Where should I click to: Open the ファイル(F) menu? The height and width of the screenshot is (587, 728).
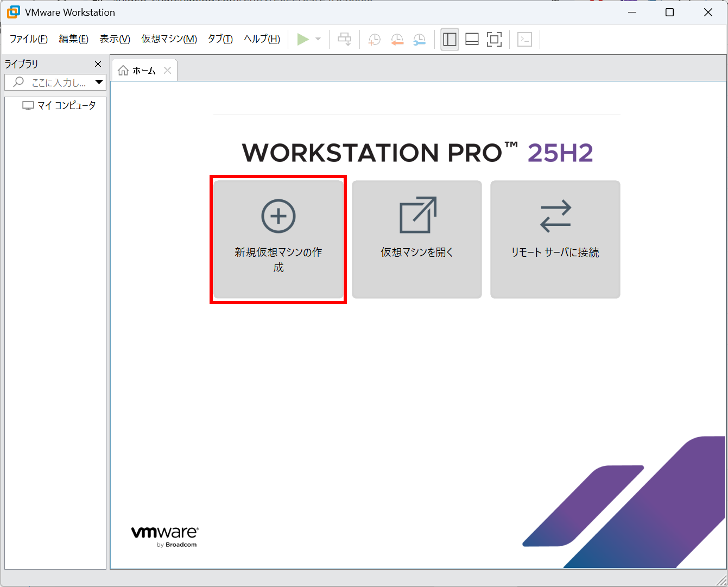coord(29,39)
